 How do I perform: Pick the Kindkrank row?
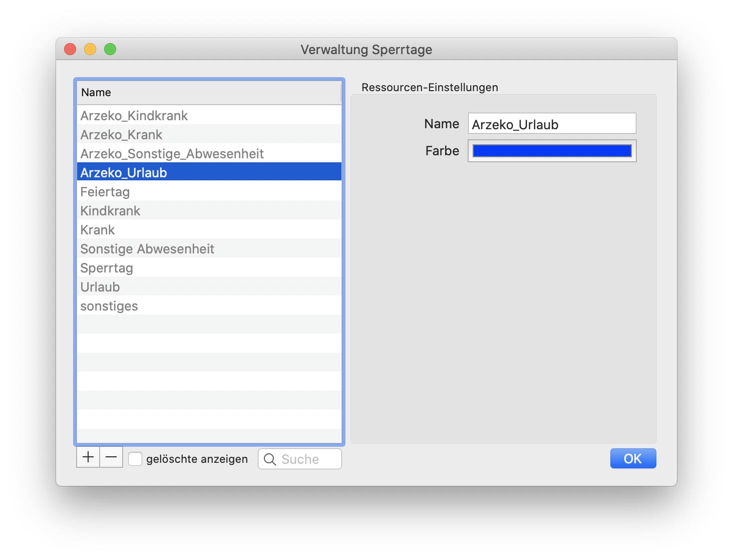209,210
